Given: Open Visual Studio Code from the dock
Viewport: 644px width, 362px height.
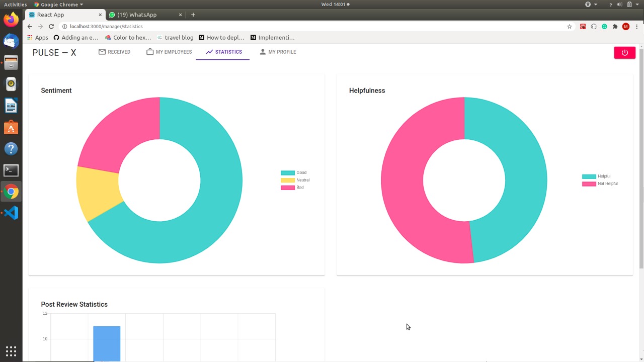Looking at the screenshot, I should pos(11,213).
